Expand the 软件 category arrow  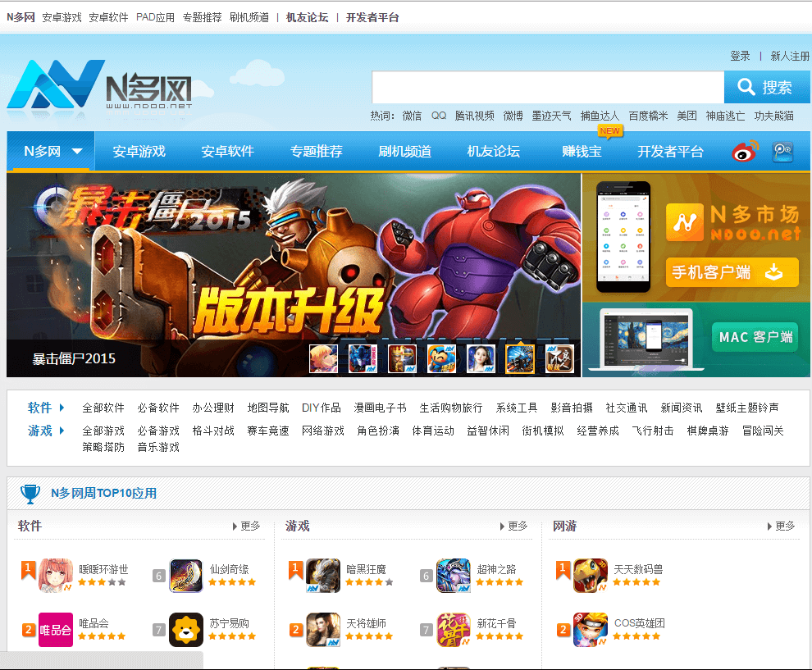pyautogui.click(x=62, y=408)
